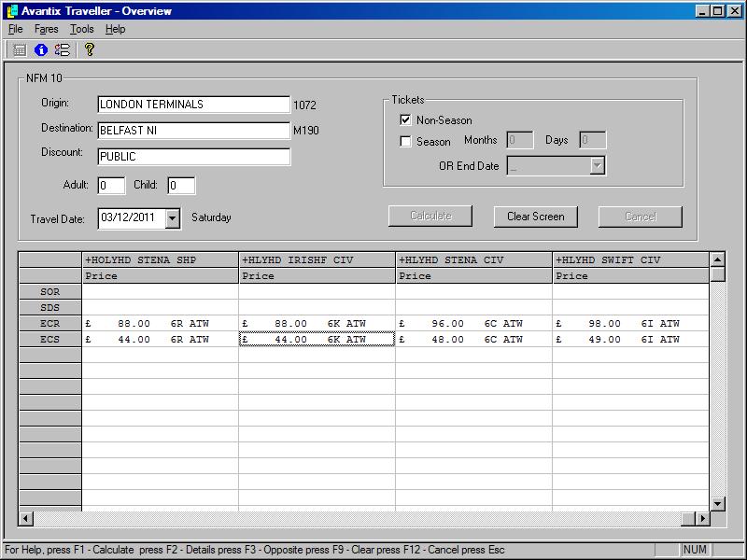The image size is (747, 560).
Task: Open details via the blue info icon
Action: (41, 49)
